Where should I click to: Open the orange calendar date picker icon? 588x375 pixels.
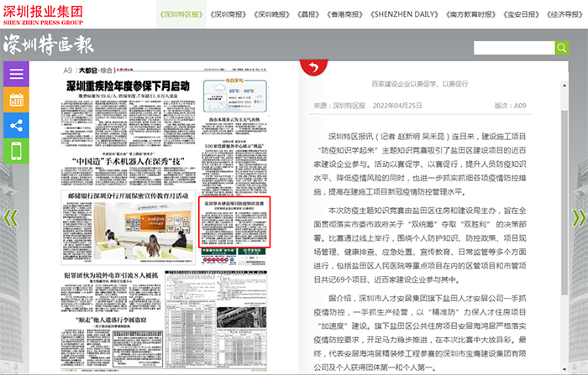coord(16,99)
